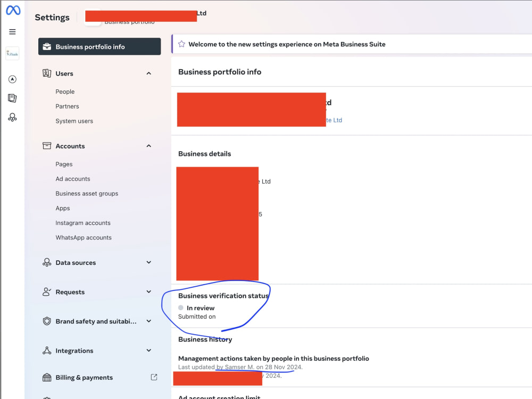532x399 pixels.
Task: Open the hamburger menu icon
Action: tap(12, 32)
